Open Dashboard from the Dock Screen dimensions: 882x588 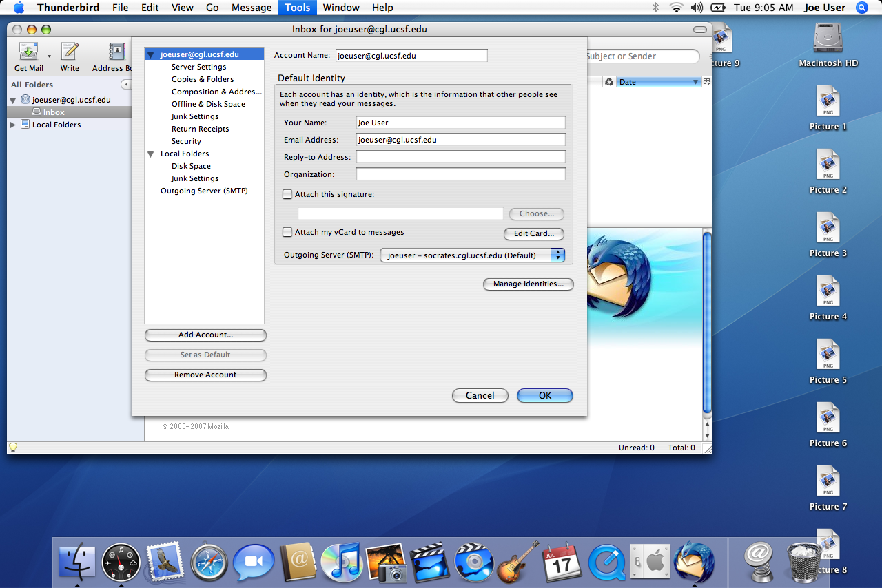point(121,563)
